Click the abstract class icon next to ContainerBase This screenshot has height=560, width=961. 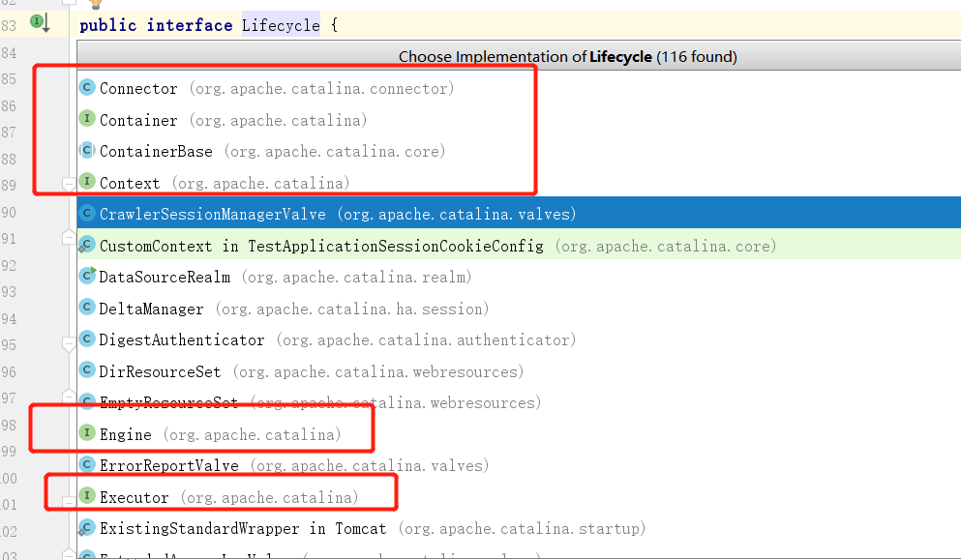(87, 150)
